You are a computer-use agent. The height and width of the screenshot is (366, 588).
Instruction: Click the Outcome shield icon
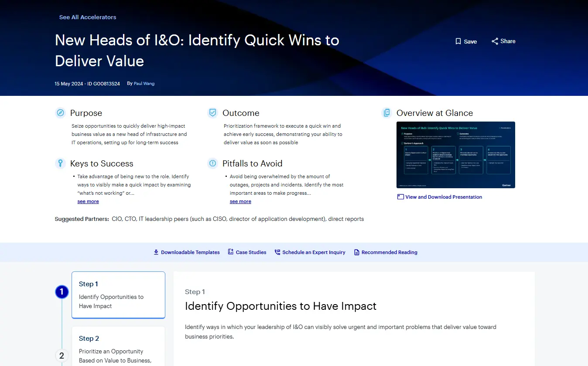212,113
